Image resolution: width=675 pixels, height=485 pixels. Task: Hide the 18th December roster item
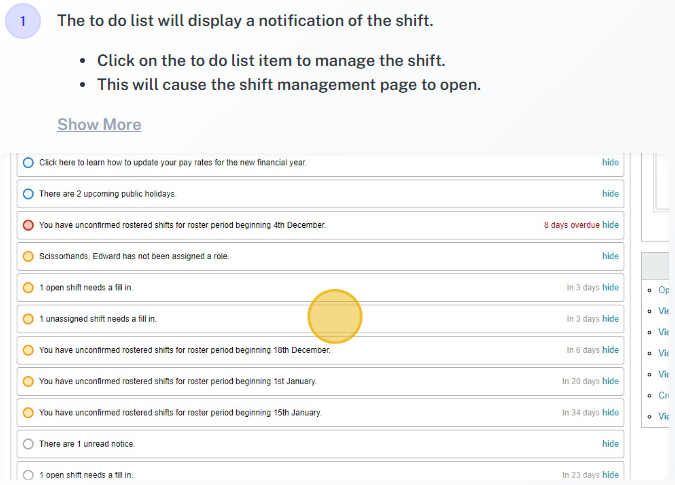tap(610, 350)
